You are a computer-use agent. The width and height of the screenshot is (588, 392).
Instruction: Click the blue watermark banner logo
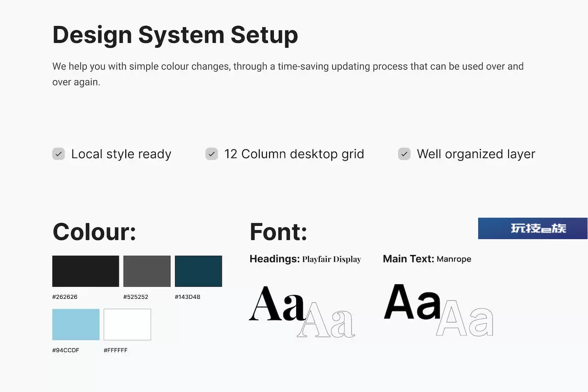(533, 228)
